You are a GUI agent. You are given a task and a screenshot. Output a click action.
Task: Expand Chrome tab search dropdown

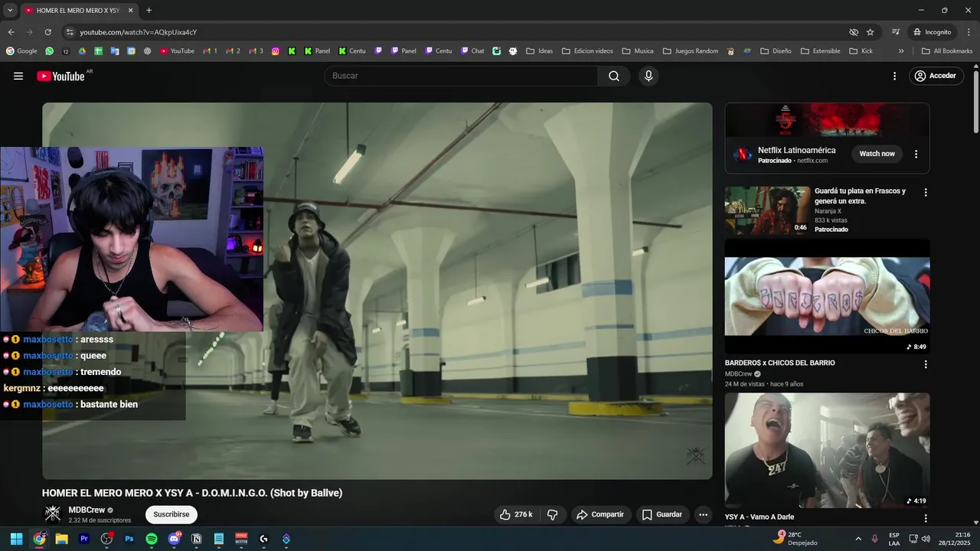coord(10,10)
